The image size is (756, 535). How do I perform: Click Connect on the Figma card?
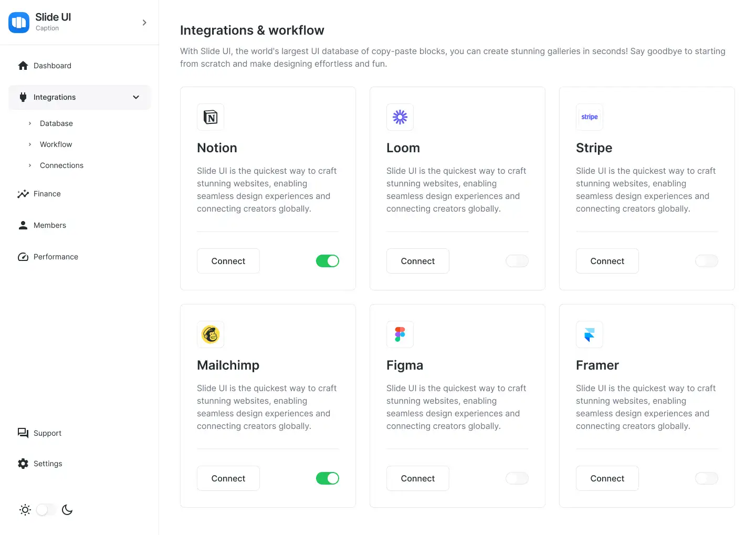tap(418, 478)
